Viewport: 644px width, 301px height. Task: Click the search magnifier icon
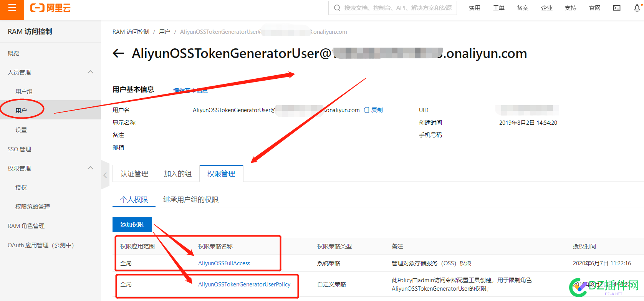[x=337, y=8]
